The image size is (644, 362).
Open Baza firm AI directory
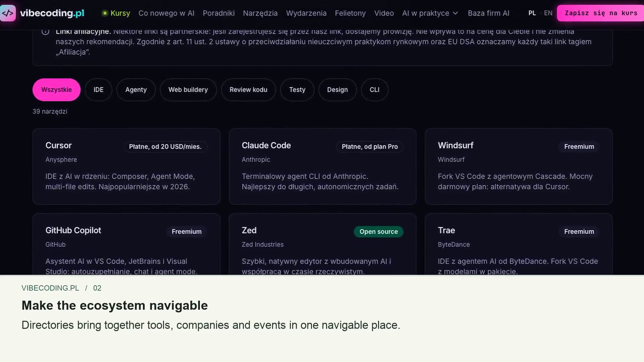click(489, 13)
